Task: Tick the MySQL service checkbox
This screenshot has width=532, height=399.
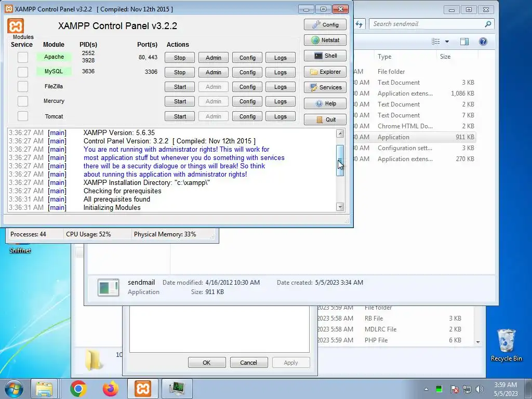Action: [x=23, y=72]
